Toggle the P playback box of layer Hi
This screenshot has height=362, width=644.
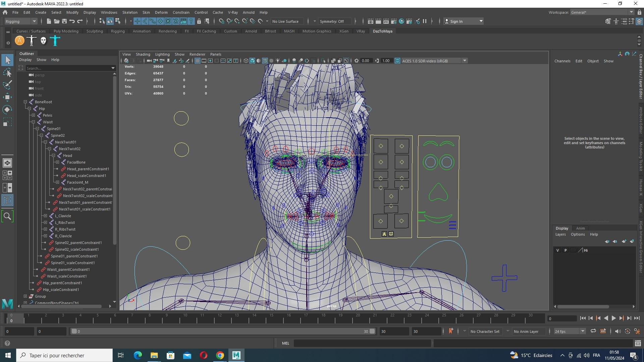566,250
